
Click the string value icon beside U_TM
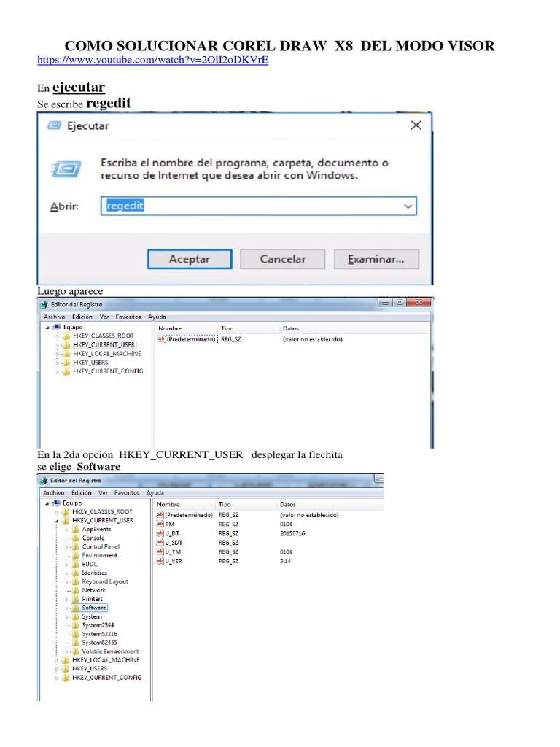pyautogui.click(x=160, y=552)
